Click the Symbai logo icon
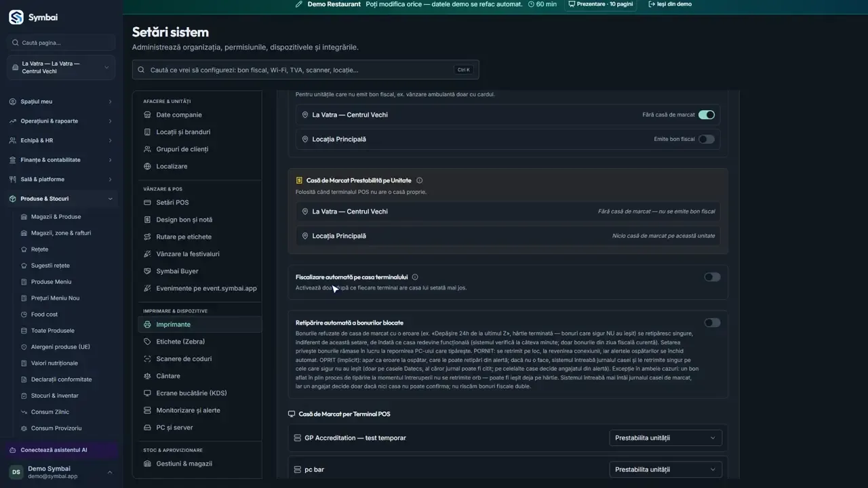This screenshot has width=868, height=488. [16, 18]
